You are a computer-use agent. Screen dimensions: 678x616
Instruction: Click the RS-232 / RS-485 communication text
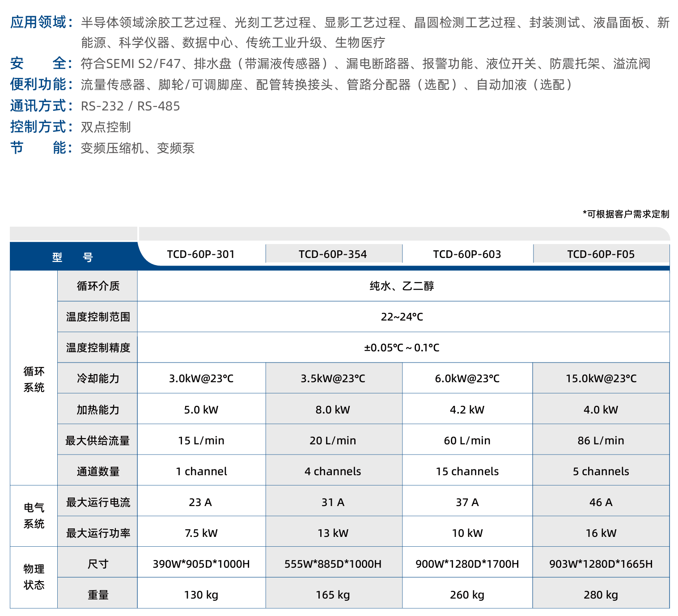(x=131, y=106)
